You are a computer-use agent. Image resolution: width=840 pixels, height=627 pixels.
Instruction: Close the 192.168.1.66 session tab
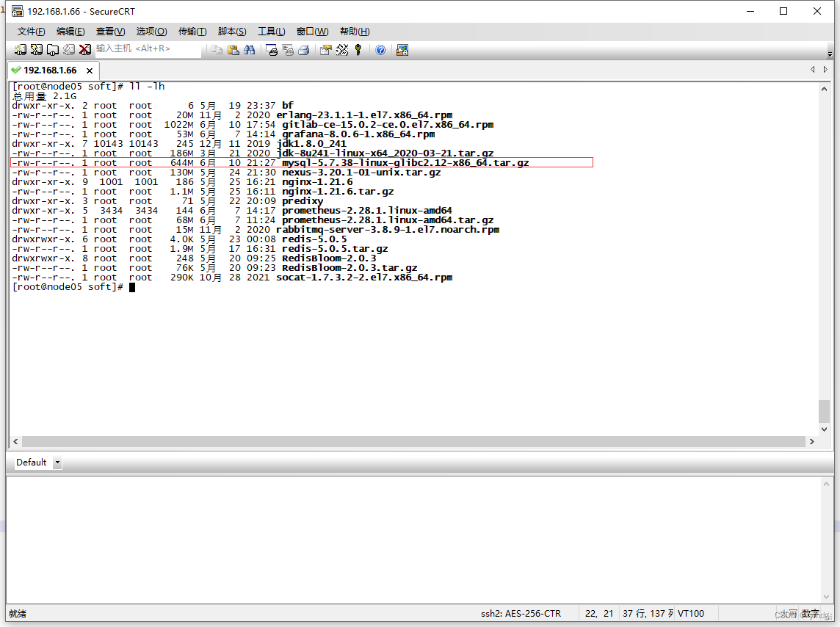(90, 70)
